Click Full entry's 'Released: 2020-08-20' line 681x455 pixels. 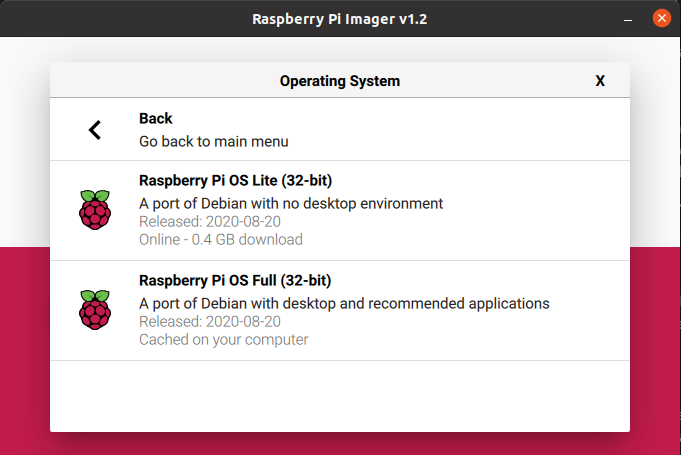tap(210, 322)
